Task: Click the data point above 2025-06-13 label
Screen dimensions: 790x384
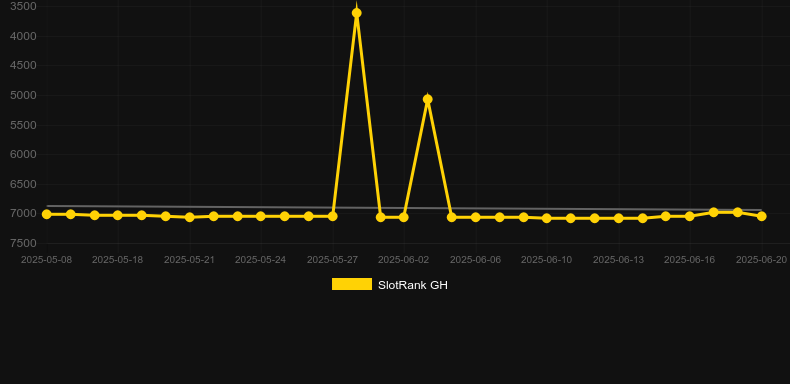Action: point(619,218)
